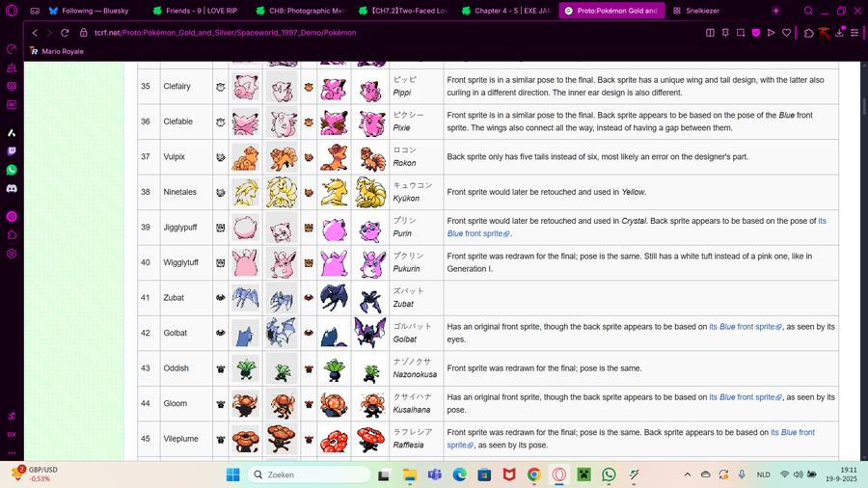Click the 'Rafflesia' Japanese name text

pyautogui.click(x=408, y=445)
